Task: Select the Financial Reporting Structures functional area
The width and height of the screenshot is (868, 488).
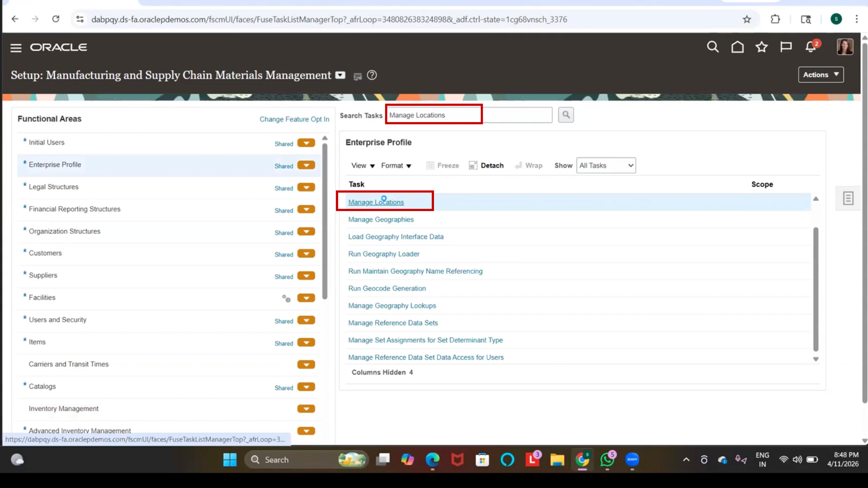Action: pos(75,209)
